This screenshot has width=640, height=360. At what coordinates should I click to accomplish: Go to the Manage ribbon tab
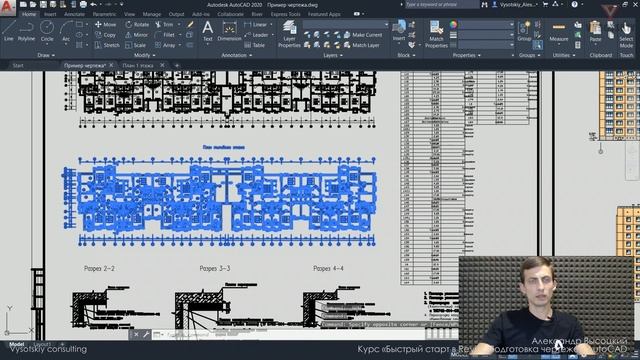click(x=152, y=14)
